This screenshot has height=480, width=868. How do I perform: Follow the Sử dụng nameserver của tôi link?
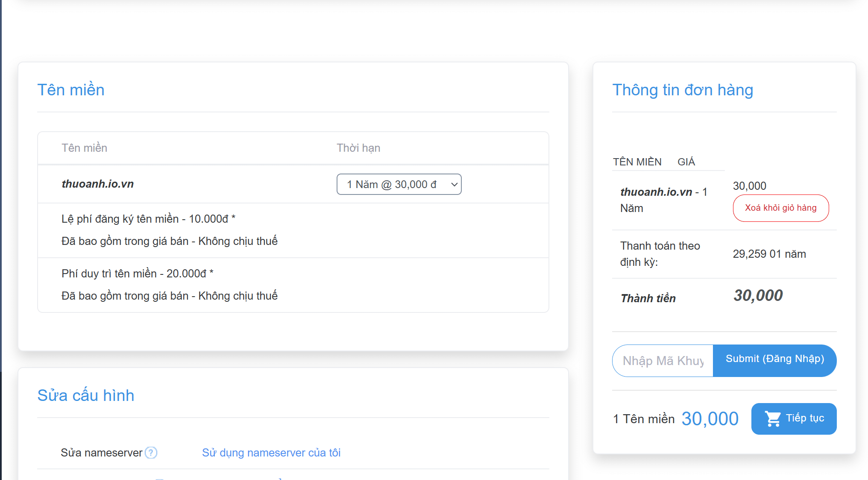point(271,453)
